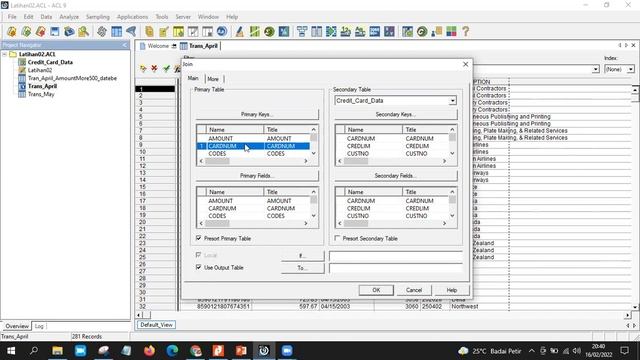The width and height of the screenshot is (640, 360).
Task: Click the blue save disk toolbar icon
Action: 55,31
